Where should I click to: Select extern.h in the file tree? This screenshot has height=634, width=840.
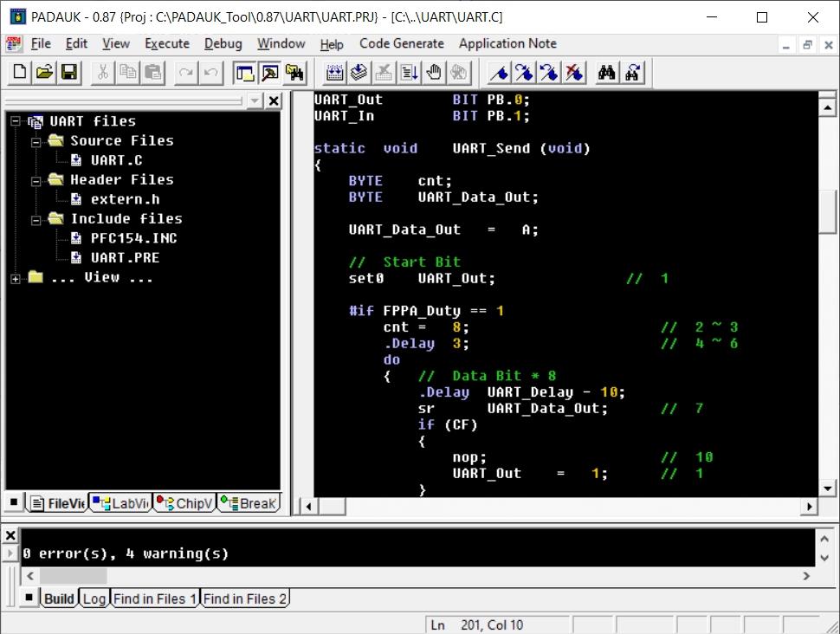click(125, 199)
